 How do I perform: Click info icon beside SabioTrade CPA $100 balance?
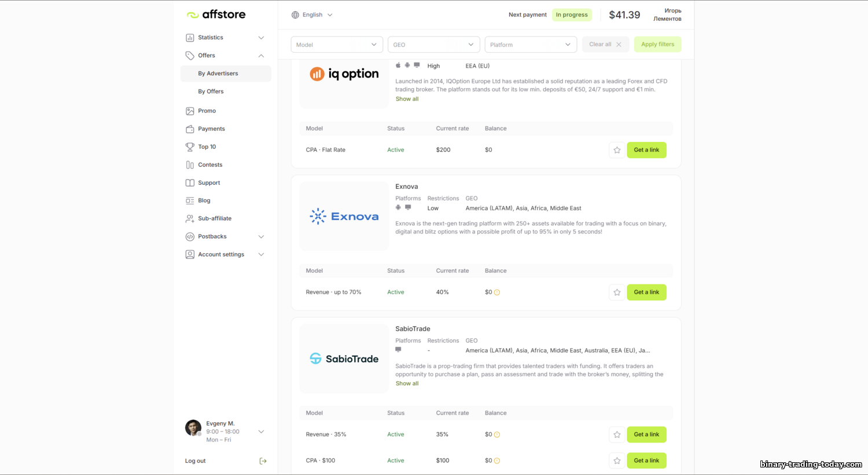point(496,461)
